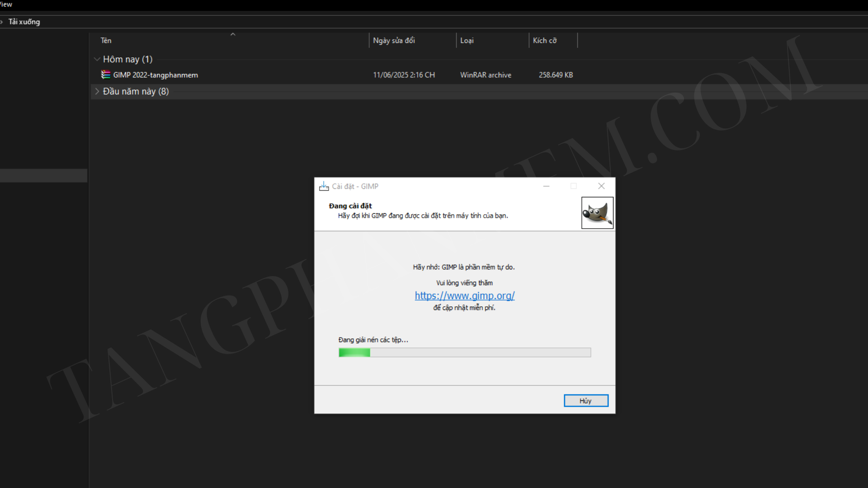Sort by the Tên column header
The image size is (868, 488).
[x=106, y=41]
